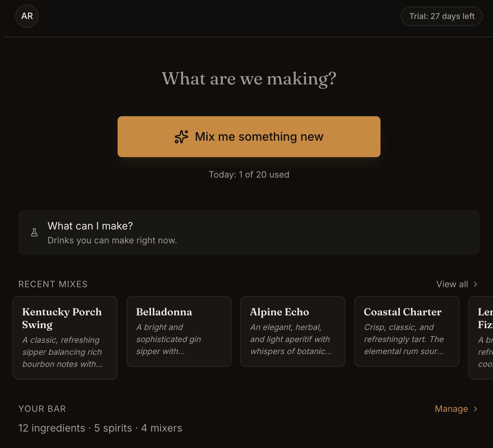Open What can I make panel
This screenshot has height=448, width=493.
tap(249, 232)
